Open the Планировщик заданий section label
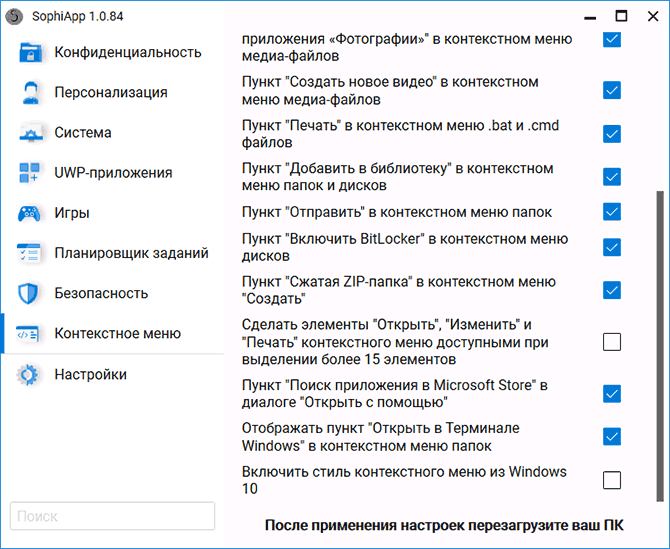This screenshot has height=549, width=670. (131, 253)
